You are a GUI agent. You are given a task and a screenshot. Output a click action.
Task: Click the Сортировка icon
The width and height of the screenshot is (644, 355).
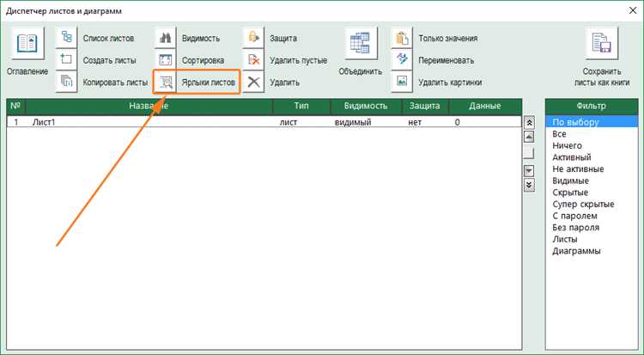coord(166,60)
